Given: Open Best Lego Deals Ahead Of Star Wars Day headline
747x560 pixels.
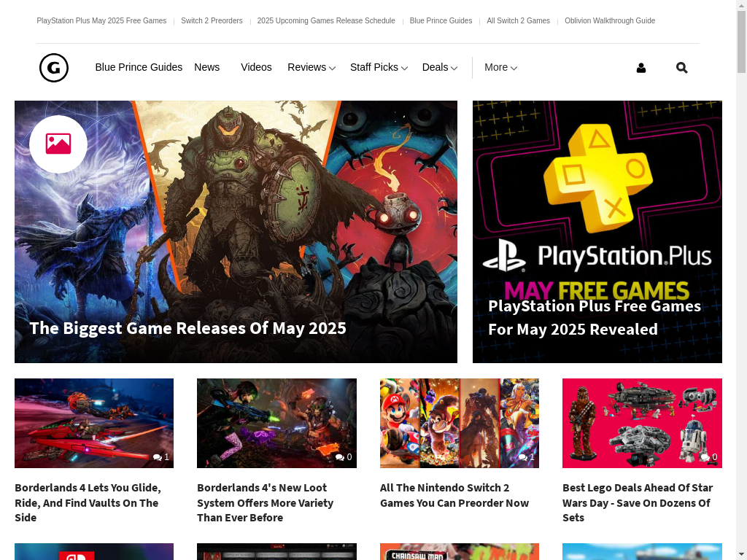Looking at the screenshot, I should (638, 502).
